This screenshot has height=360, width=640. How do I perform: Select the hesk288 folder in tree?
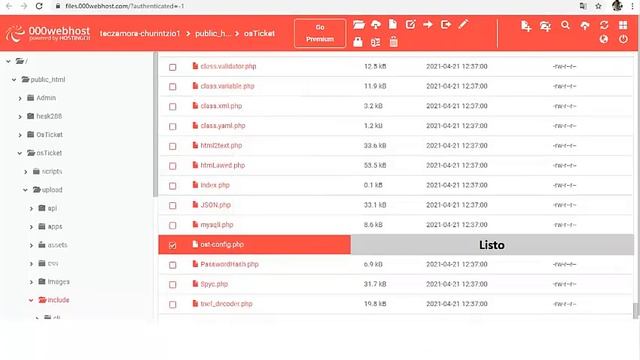[x=44, y=116]
